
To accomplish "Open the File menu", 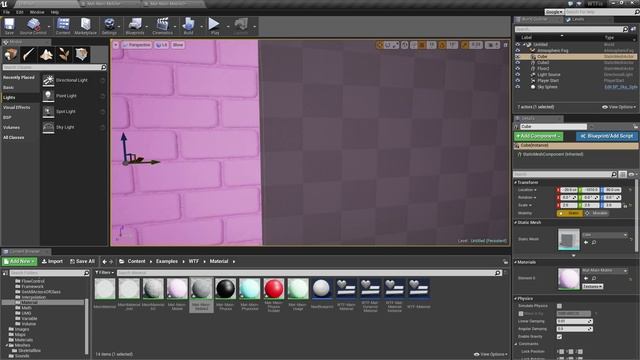I will point(7,12).
